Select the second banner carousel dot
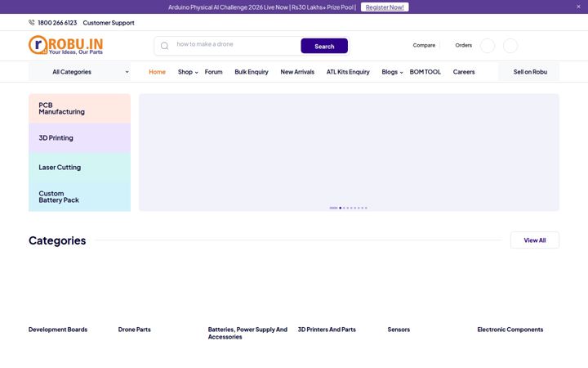The width and height of the screenshot is (588, 368). point(340,208)
